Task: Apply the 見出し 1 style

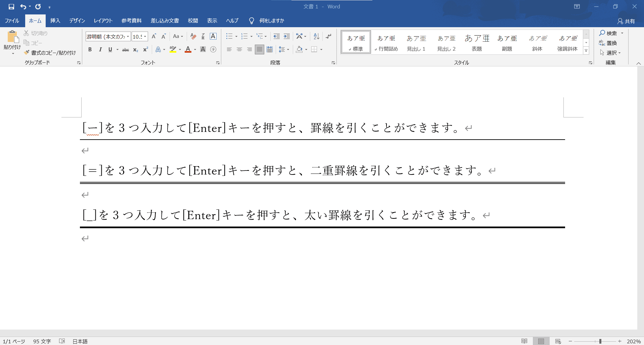Action: 416,42
